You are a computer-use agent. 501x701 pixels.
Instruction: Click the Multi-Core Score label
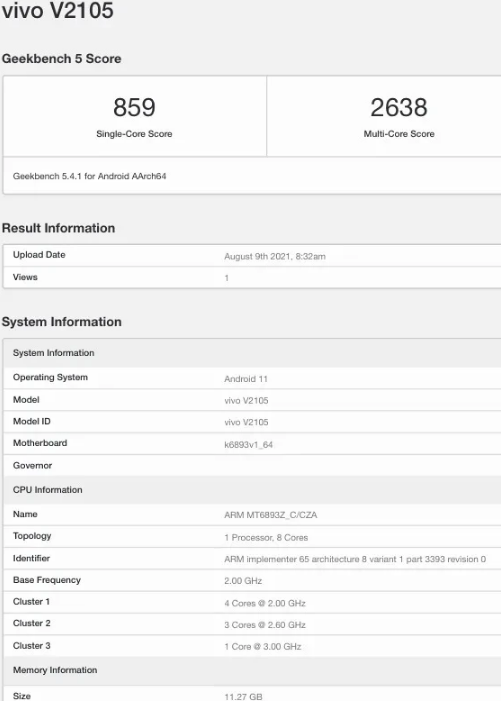(x=399, y=134)
